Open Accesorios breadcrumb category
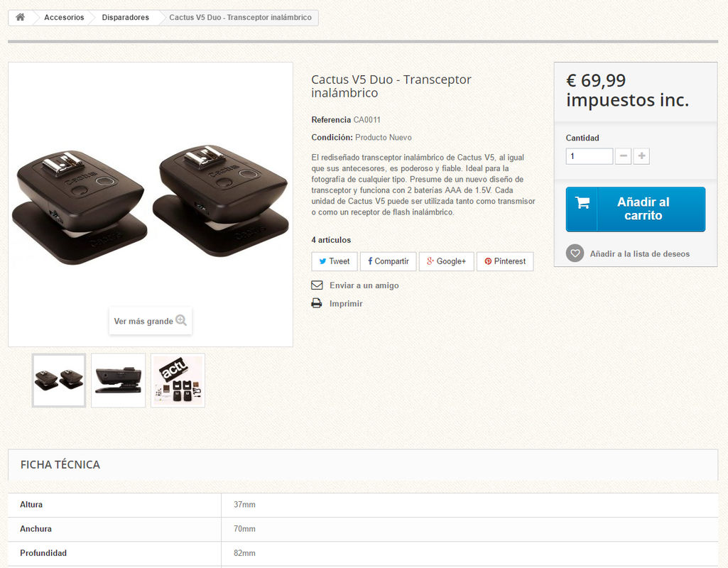The image size is (728, 568). [64, 17]
